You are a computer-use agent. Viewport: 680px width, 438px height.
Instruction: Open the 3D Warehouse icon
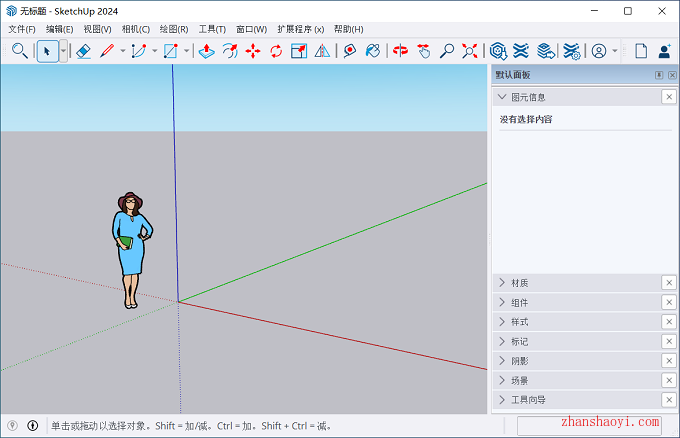(498, 51)
